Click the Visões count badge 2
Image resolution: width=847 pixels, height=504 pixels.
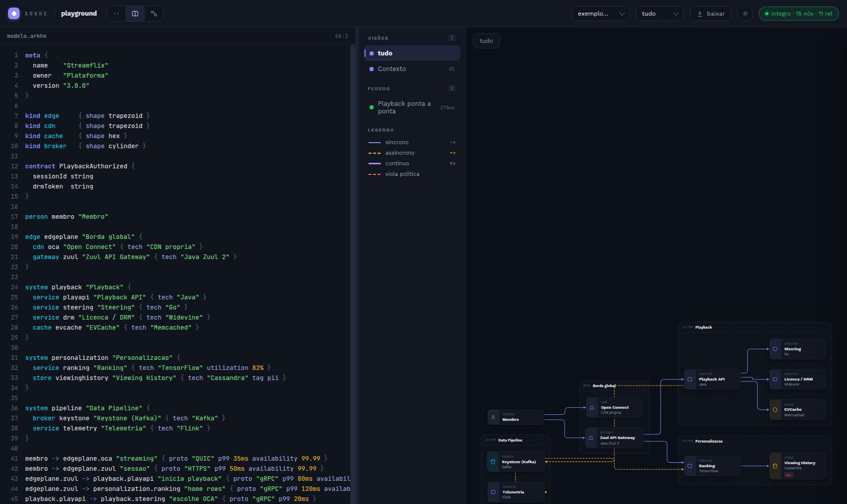(452, 38)
